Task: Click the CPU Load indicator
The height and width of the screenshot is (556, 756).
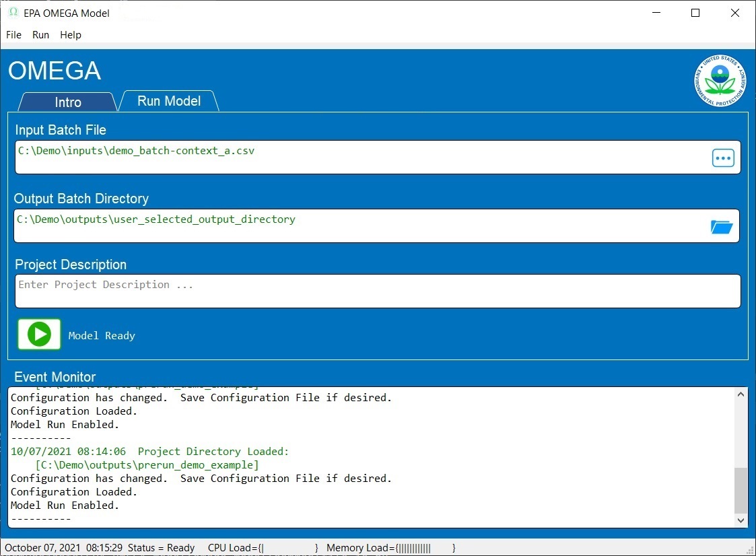Action: 263,548
